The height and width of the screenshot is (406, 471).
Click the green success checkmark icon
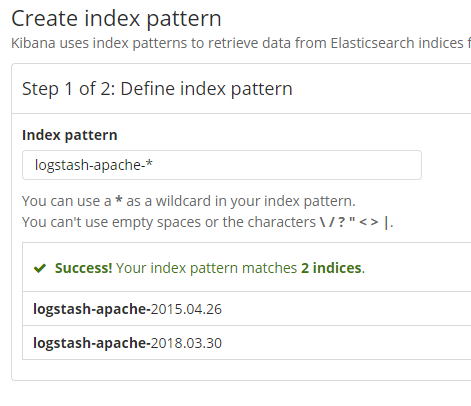click(40, 268)
